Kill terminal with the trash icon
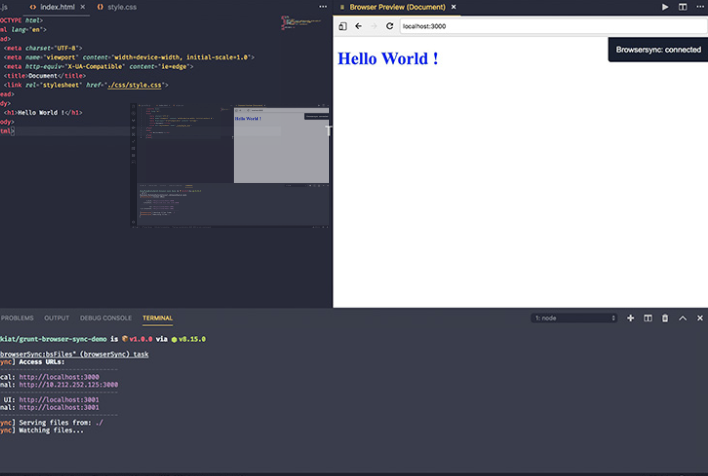The width and height of the screenshot is (708, 476). click(665, 318)
